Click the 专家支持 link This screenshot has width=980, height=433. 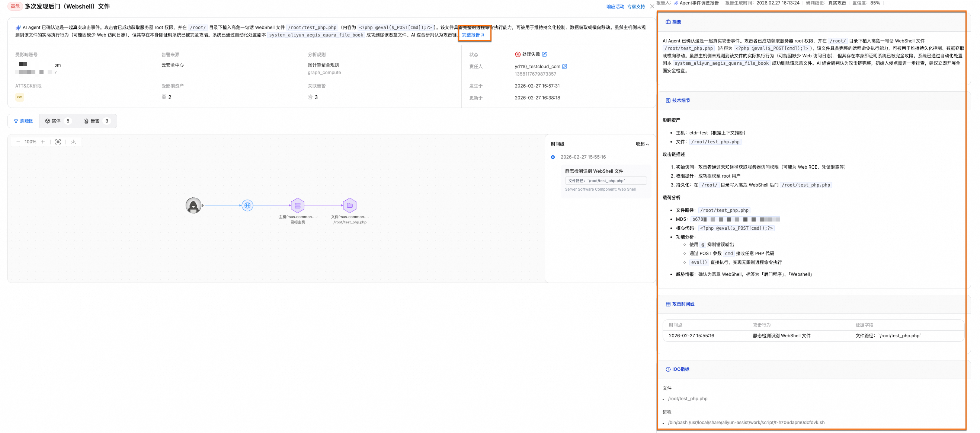pyautogui.click(x=636, y=7)
